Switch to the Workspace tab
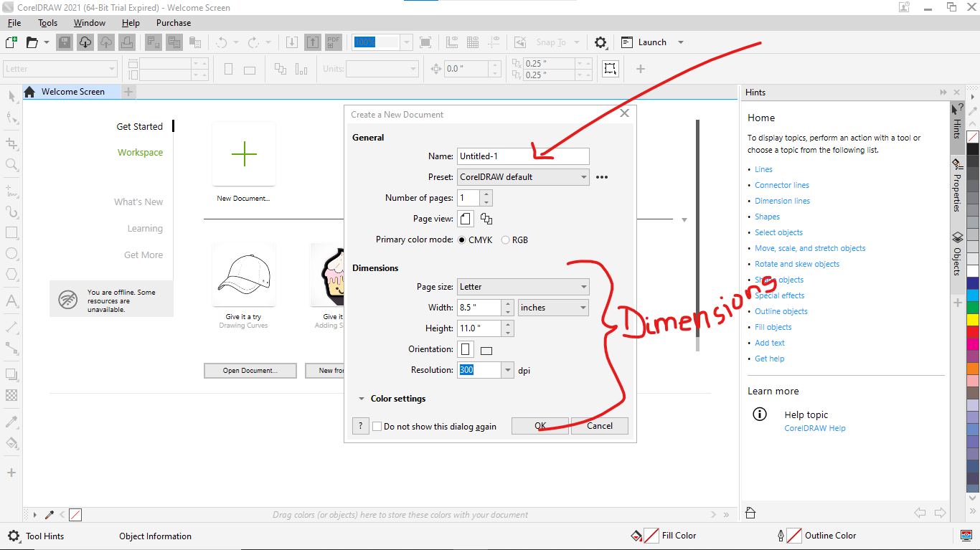This screenshot has width=980, height=550. click(x=141, y=153)
